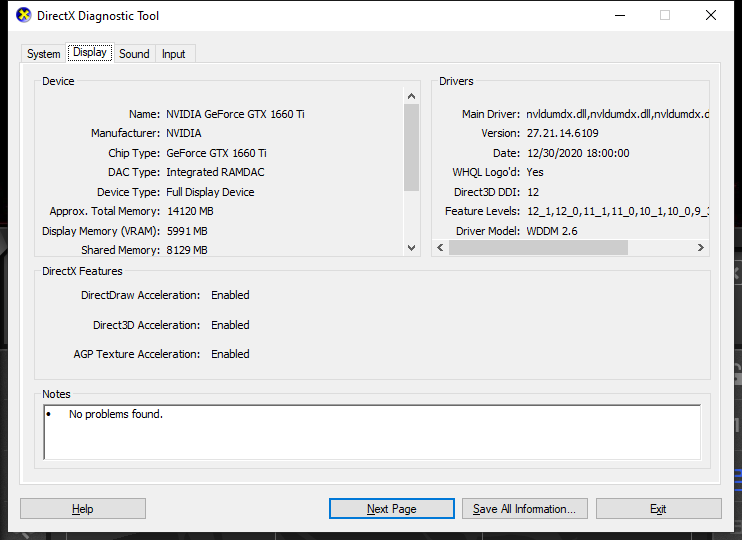Click the Next Page button

tap(392, 509)
